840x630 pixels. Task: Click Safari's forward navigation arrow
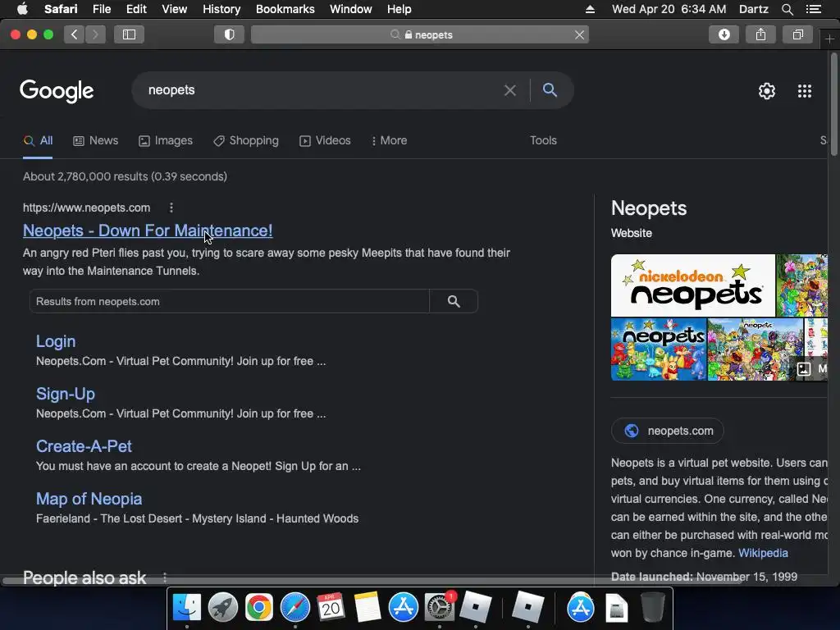coord(95,34)
